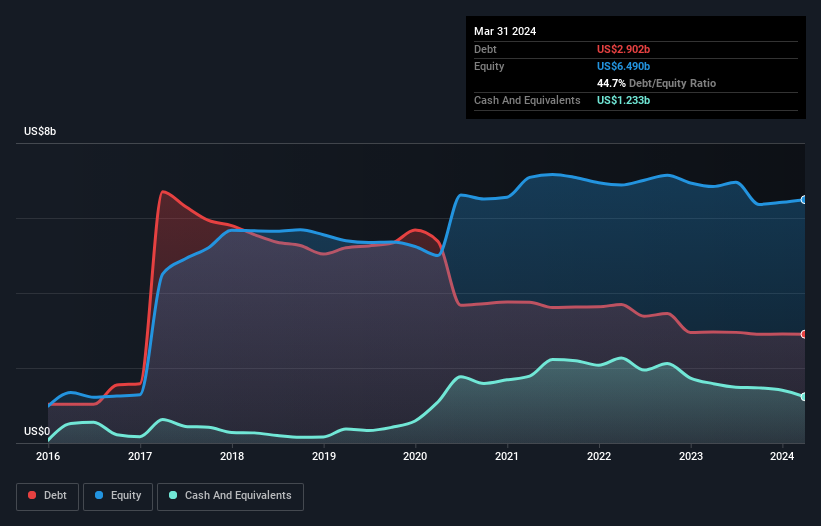
Task: Click the red Debt legend dot
Action: [32, 495]
